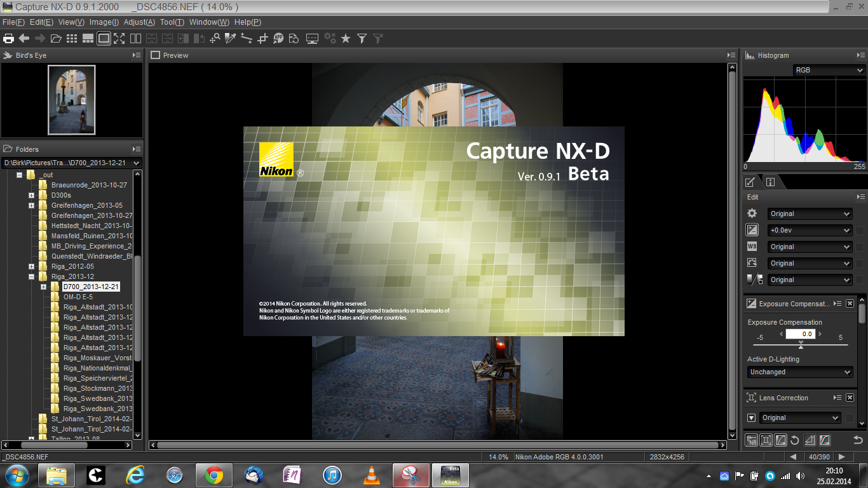Open the White Balance Original dropdown
868x488 pixels.
[810, 247]
